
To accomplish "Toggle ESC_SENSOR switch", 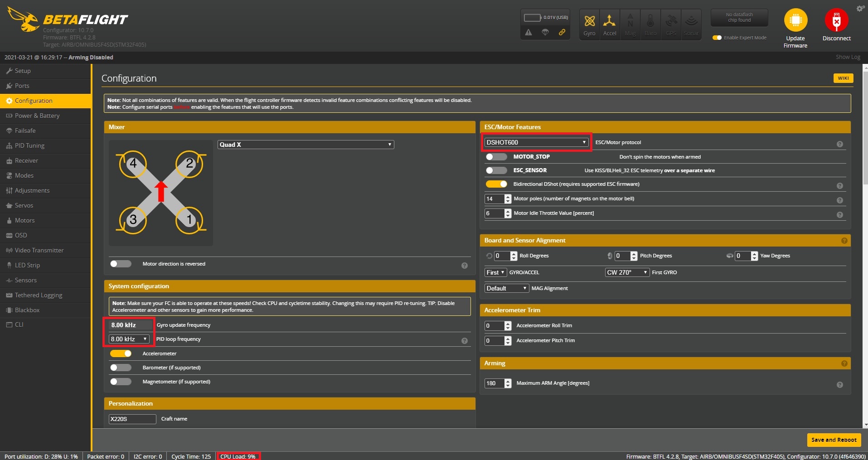I will [x=496, y=170].
